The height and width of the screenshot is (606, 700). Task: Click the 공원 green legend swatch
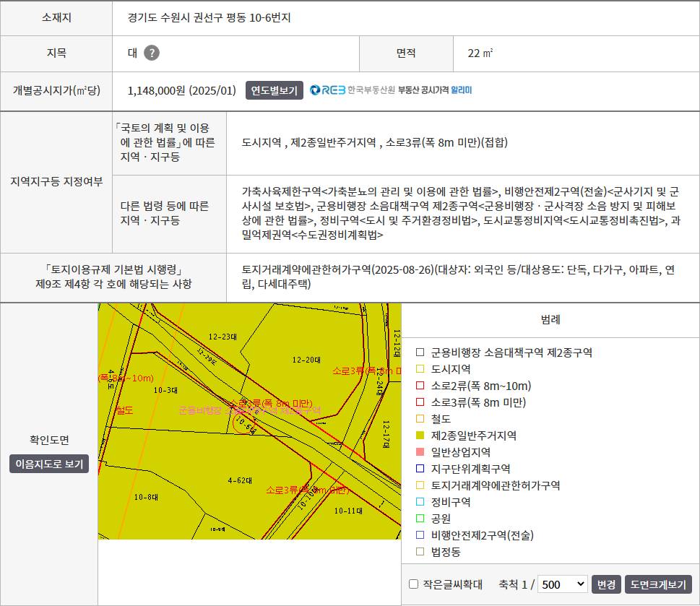[x=420, y=518]
